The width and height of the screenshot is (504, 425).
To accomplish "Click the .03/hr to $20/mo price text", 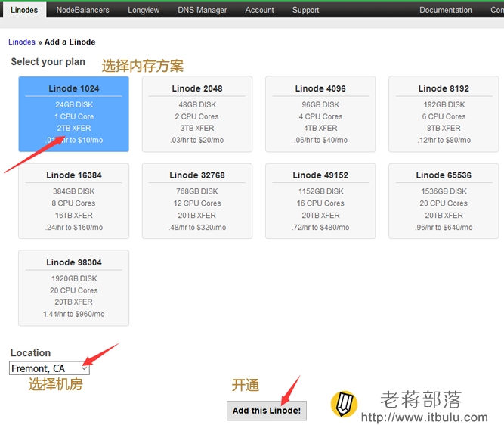I will click(197, 140).
